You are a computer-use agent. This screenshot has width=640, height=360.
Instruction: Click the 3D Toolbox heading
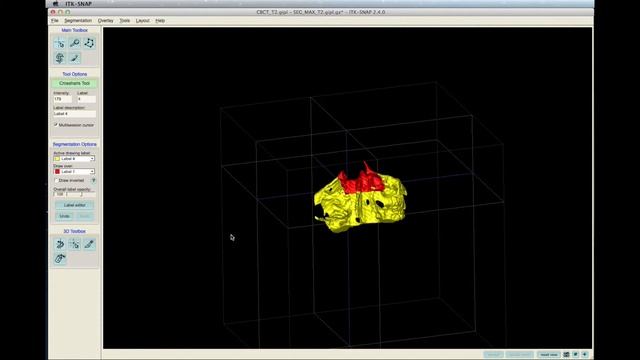tap(75, 231)
